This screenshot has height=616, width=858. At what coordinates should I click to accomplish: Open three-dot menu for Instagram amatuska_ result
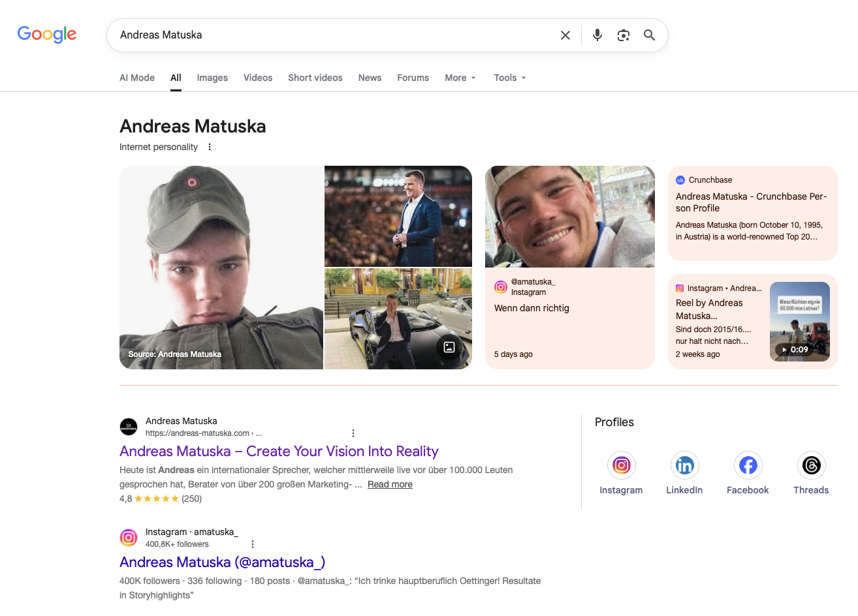pyautogui.click(x=253, y=544)
